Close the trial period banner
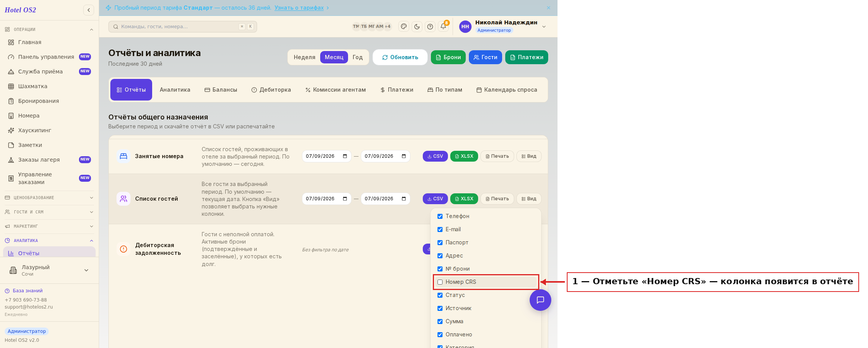 (549, 8)
